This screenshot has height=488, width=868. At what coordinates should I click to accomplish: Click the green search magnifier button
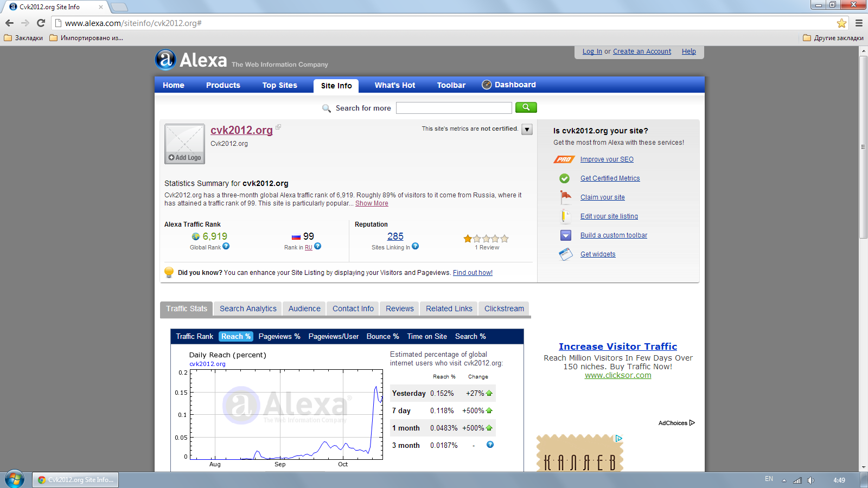pos(526,107)
